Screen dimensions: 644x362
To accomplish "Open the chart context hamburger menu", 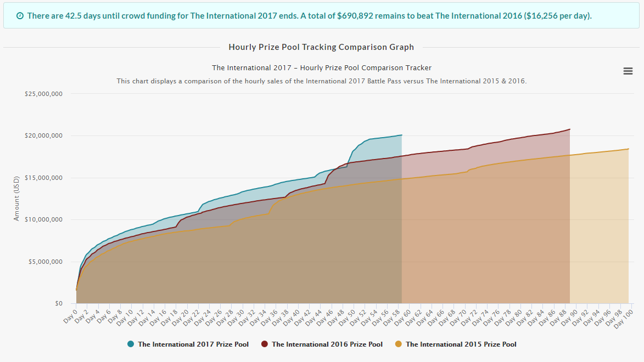I will point(628,71).
